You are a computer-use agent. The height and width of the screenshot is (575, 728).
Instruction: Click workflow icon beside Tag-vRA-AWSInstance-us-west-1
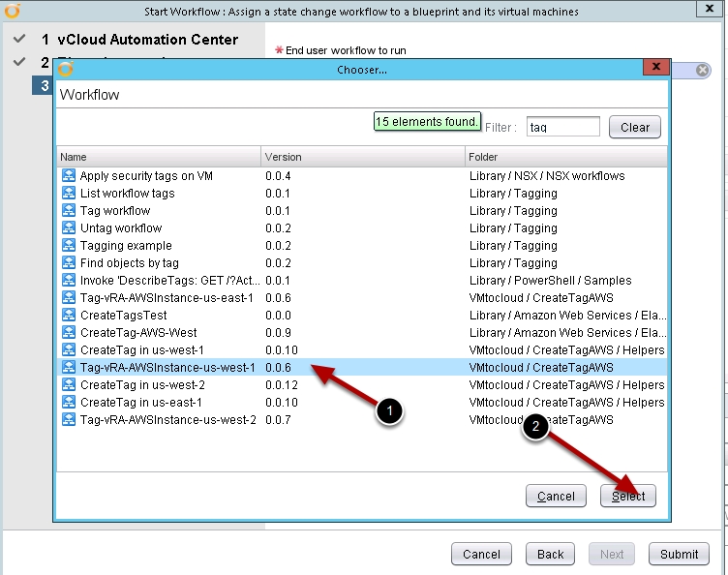point(69,367)
